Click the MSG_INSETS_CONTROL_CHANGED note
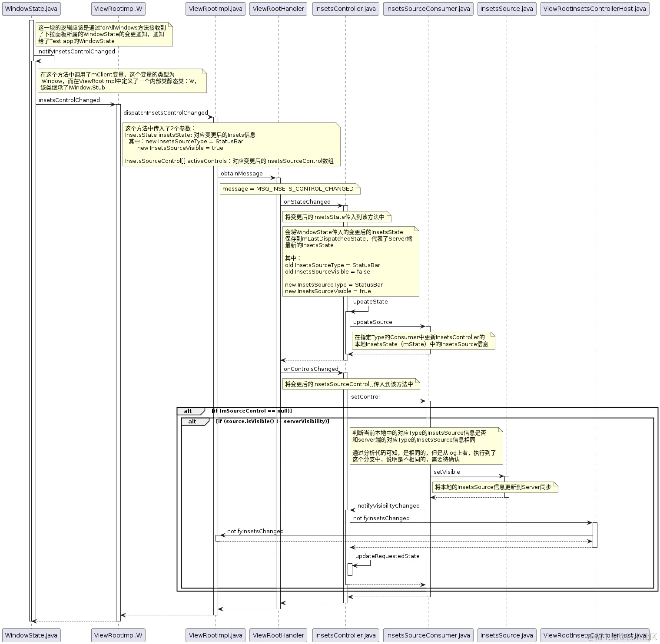The image size is (660, 644). click(288, 188)
